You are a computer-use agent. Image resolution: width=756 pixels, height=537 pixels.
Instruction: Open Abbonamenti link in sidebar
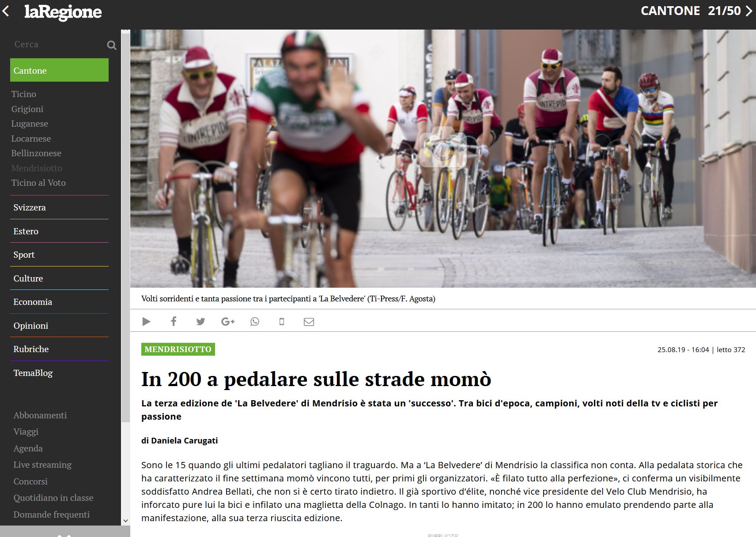(40, 415)
